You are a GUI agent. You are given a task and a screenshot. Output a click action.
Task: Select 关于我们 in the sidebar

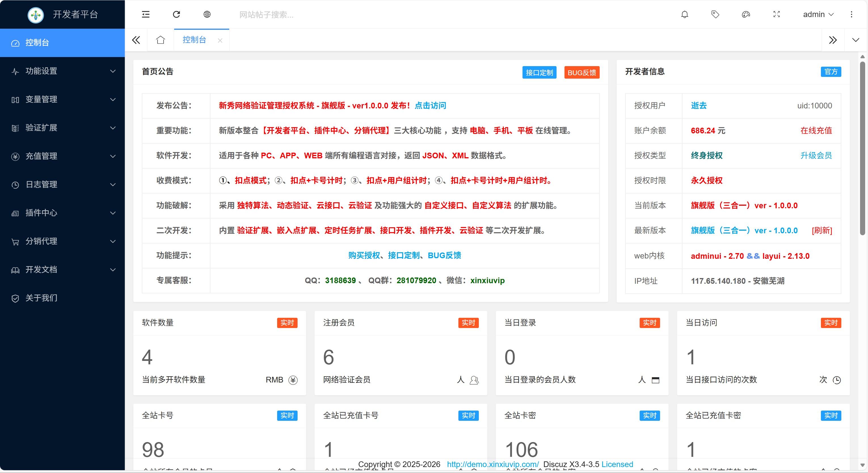[41, 298]
